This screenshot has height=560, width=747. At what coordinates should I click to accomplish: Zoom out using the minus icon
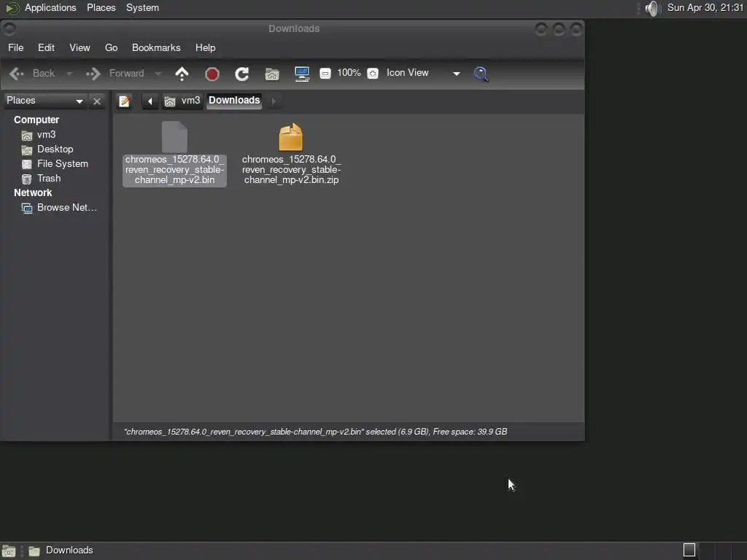click(325, 74)
